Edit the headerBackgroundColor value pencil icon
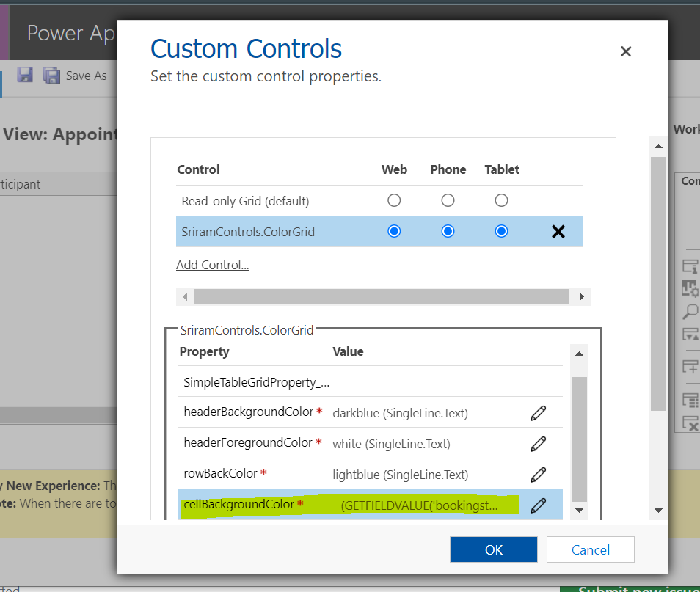This screenshot has height=592, width=700. click(x=538, y=413)
